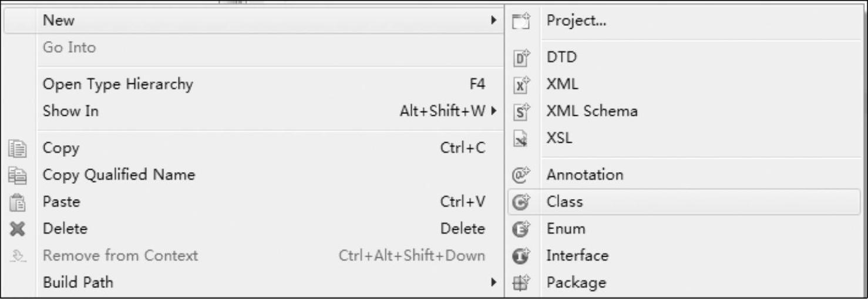This screenshot has height=299, width=868.
Task: Expand the New submenu arrow
Action: [x=494, y=20]
